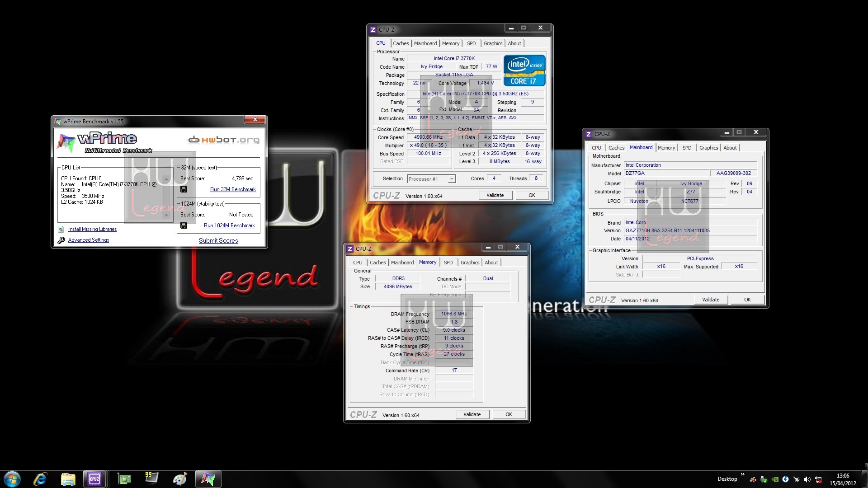Click Validate in the top CPU-Z CPU window
Image resolution: width=868 pixels, height=488 pixels.
coord(495,195)
